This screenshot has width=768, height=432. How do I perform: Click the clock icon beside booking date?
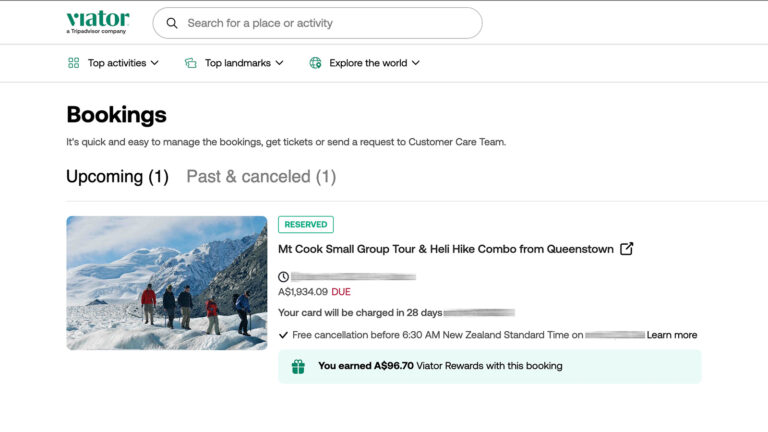284,277
